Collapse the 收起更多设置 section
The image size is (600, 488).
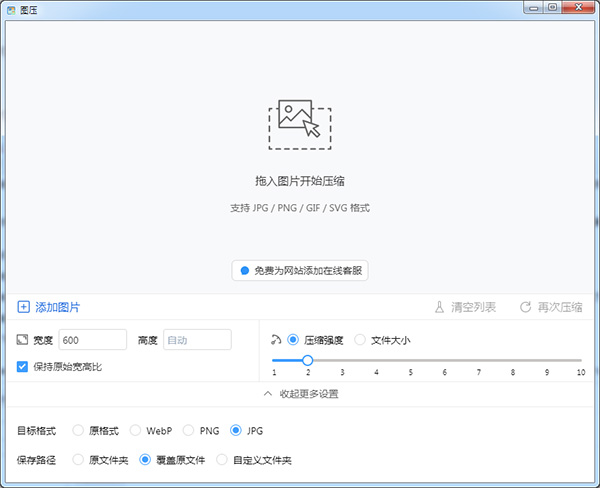pos(300,394)
